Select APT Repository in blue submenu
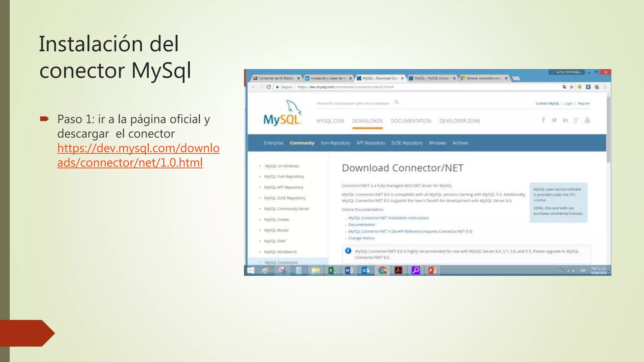This screenshot has height=362, width=644. pyautogui.click(x=371, y=143)
